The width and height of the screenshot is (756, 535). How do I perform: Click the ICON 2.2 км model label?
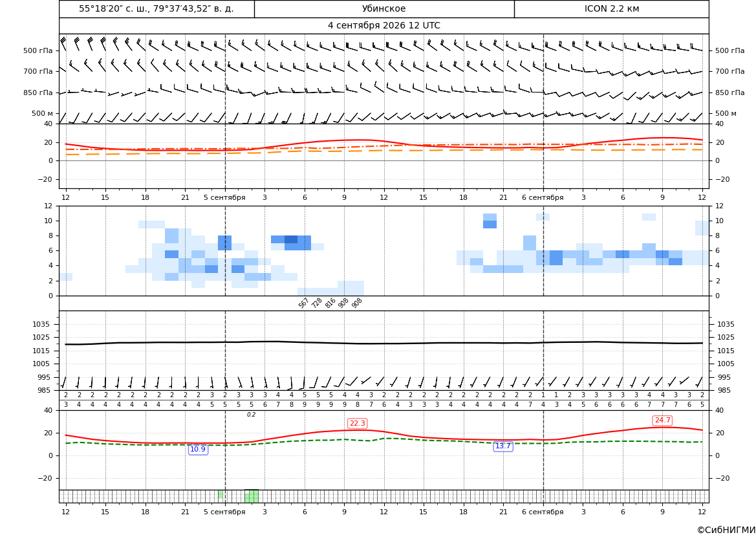[x=611, y=8]
